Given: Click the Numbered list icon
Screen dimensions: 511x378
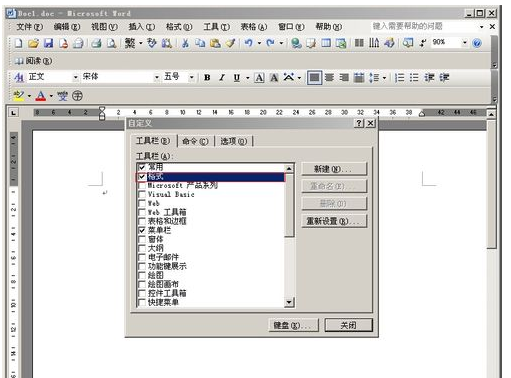Looking at the screenshot, I should 399,78.
